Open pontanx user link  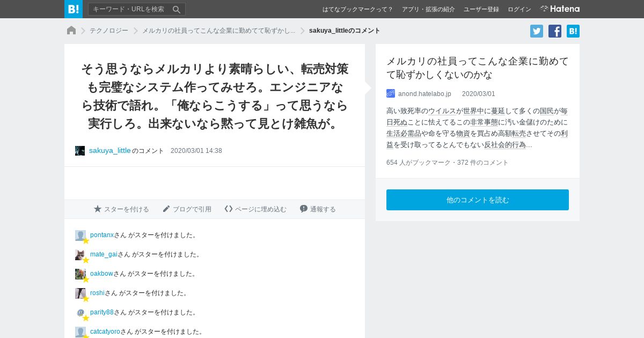tap(102, 235)
